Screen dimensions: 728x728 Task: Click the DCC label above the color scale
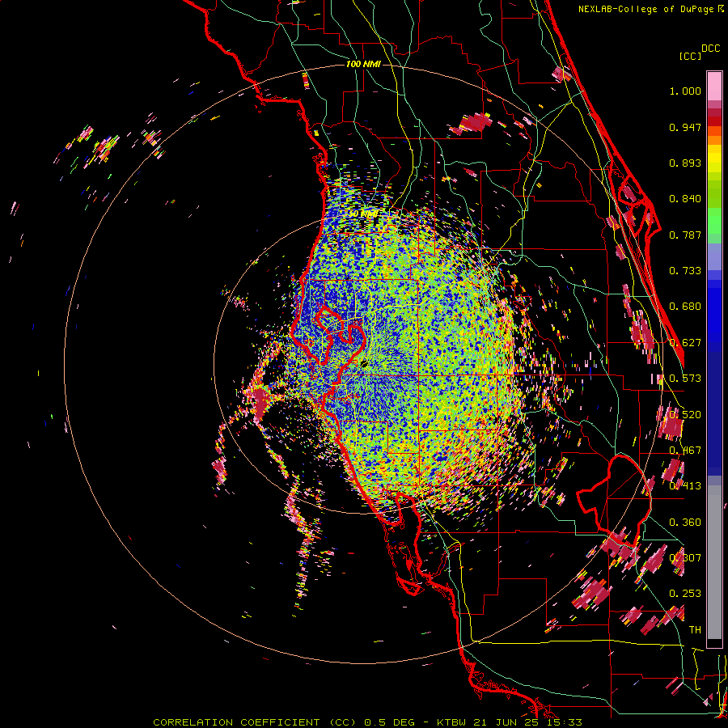710,49
